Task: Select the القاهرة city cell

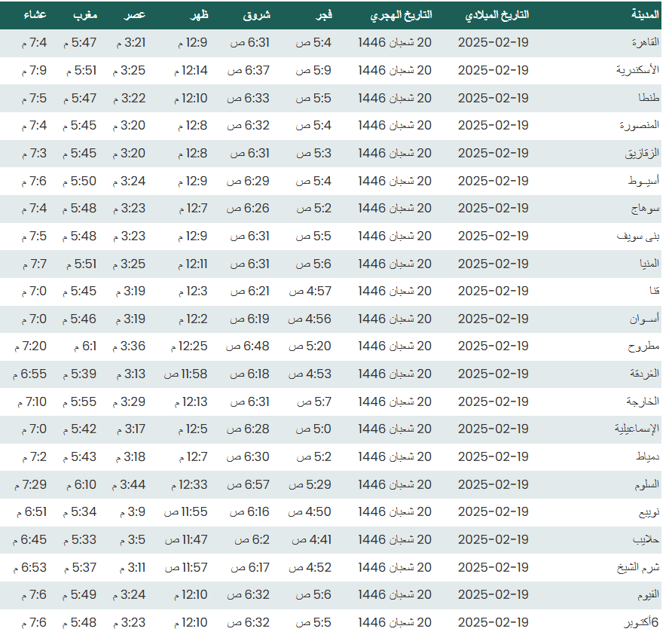Action: click(645, 42)
